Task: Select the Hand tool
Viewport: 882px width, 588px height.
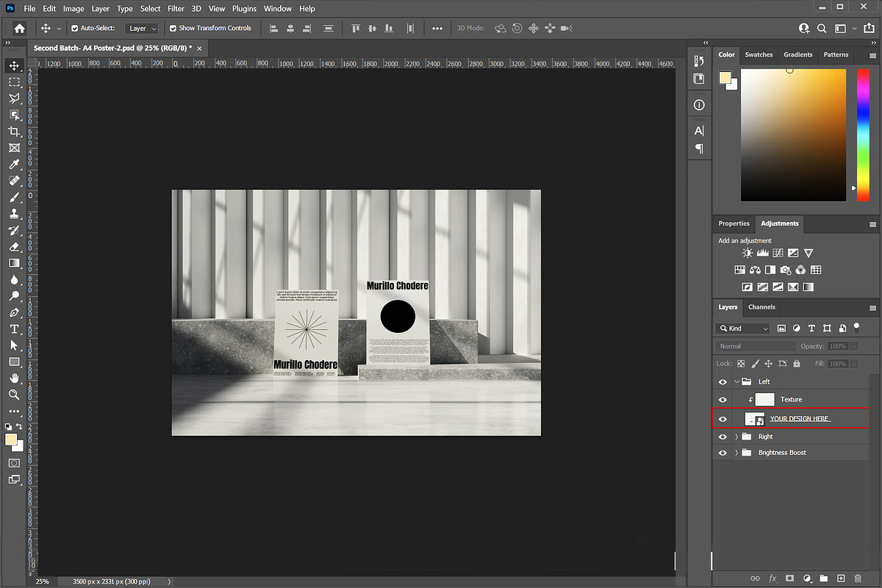Action: pos(14,378)
